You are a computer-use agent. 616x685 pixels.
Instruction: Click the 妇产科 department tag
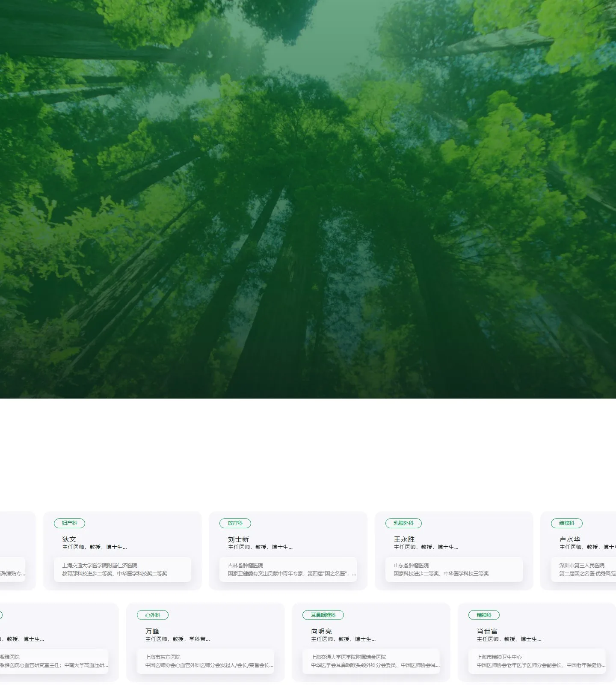pyautogui.click(x=69, y=523)
